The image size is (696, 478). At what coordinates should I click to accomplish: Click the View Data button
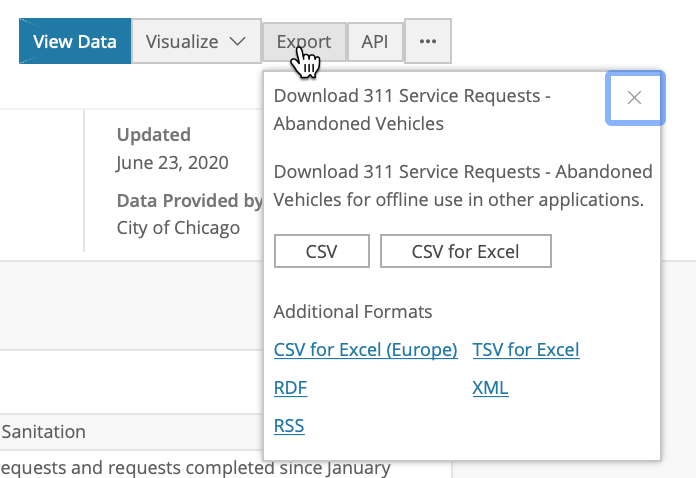(75, 41)
